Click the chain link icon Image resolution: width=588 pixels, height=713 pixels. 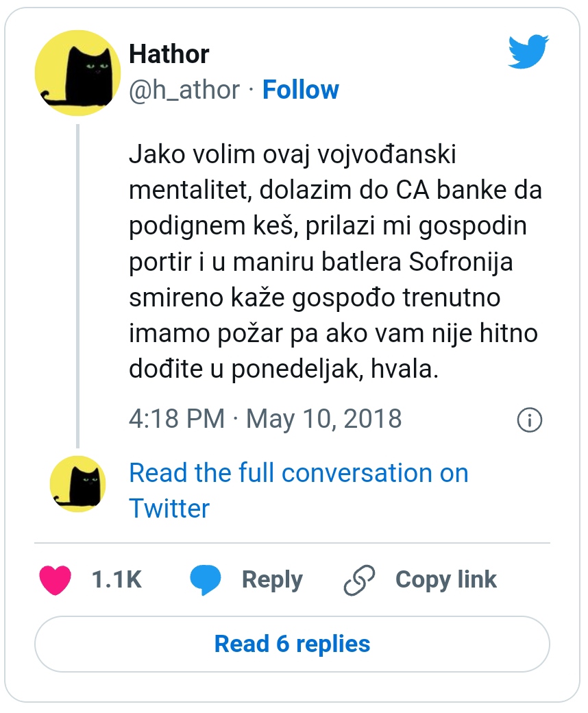(360, 581)
